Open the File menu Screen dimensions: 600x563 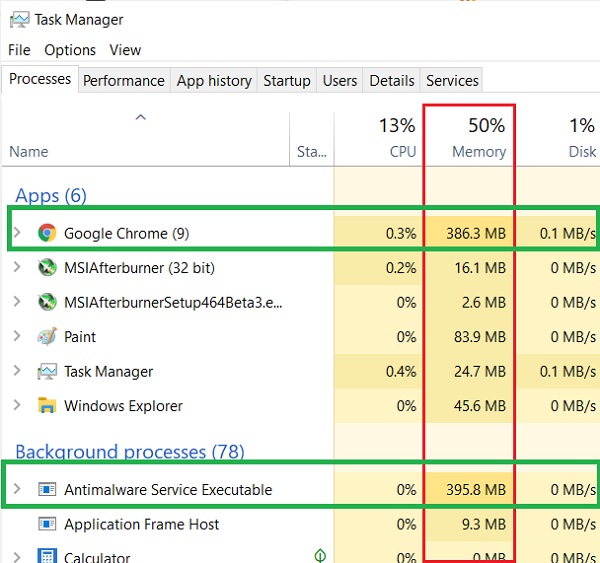[x=19, y=50]
